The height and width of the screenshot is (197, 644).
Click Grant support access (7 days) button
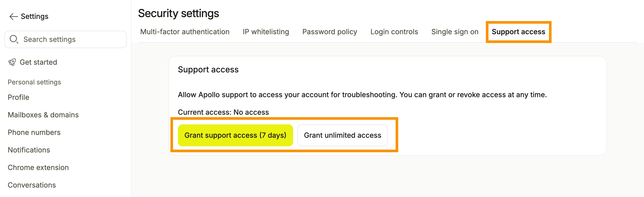click(235, 135)
